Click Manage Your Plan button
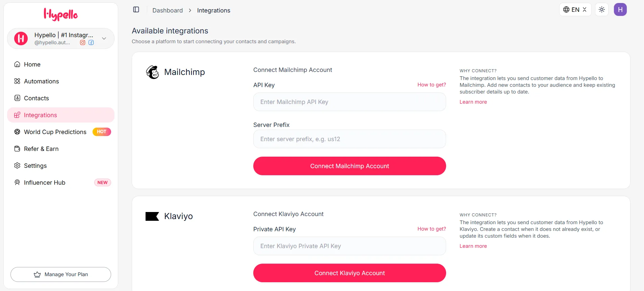Screen dimensions: 644x291 61,274
